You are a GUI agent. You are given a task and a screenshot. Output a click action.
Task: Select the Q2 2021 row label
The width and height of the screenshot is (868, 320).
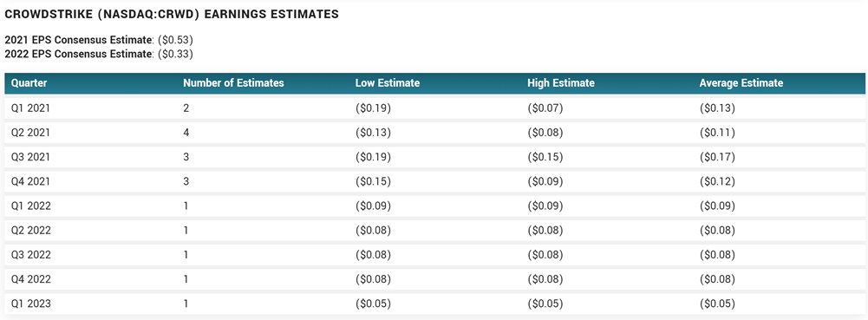30,133
